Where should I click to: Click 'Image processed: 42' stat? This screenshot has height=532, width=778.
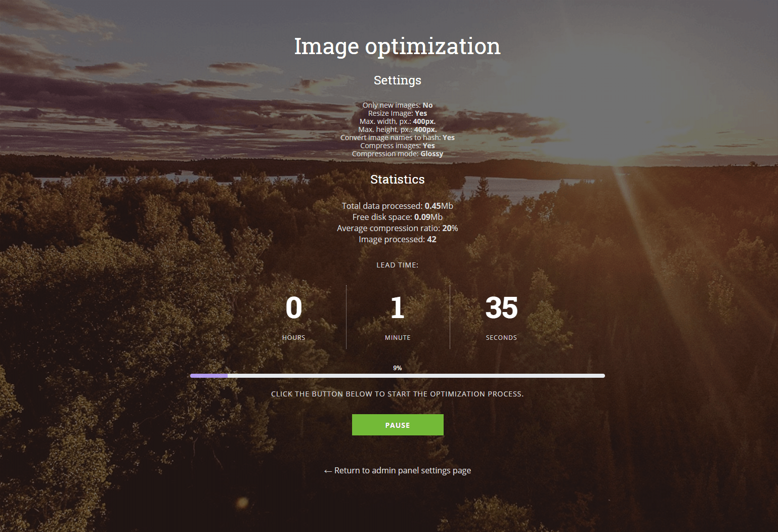pos(398,239)
